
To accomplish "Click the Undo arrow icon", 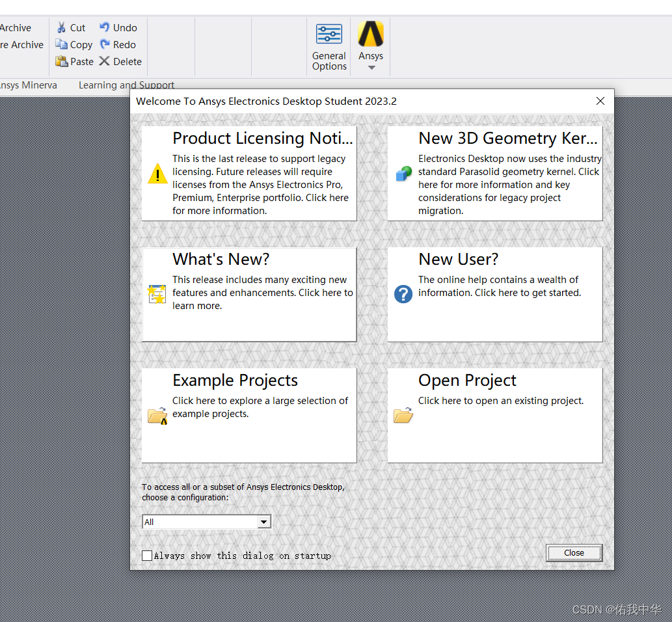I will 105,27.
